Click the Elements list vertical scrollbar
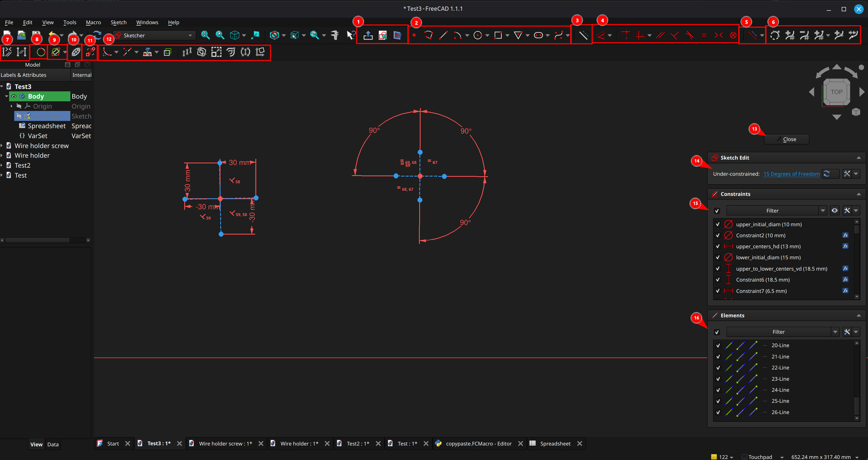 coord(857,380)
